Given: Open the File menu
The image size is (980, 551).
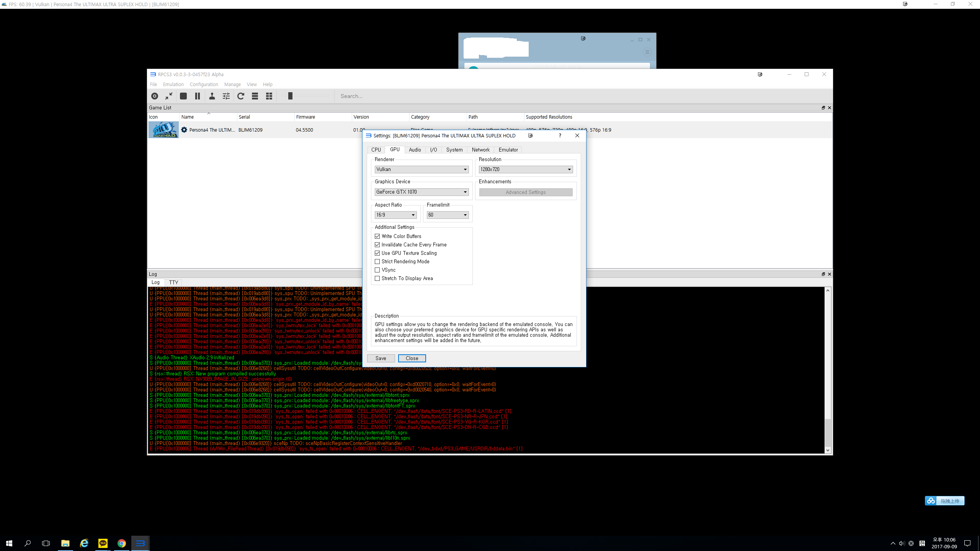Looking at the screenshot, I should (x=154, y=84).
